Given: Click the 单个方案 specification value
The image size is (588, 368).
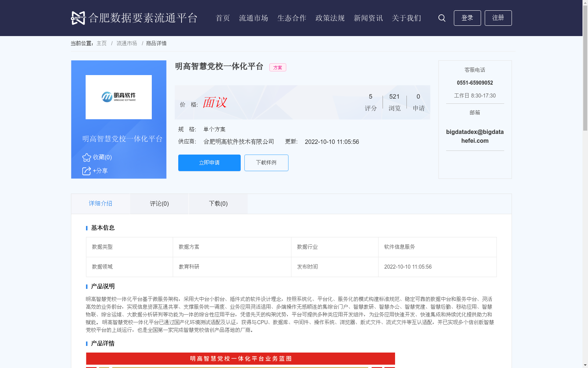Looking at the screenshot, I should pos(215,130).
